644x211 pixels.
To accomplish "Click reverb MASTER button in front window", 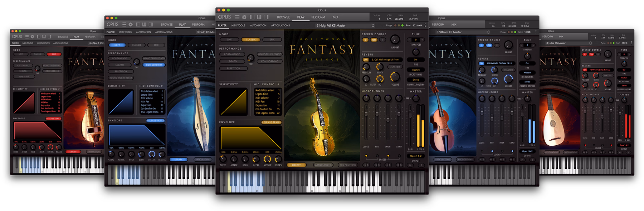I will click(395, 67).
